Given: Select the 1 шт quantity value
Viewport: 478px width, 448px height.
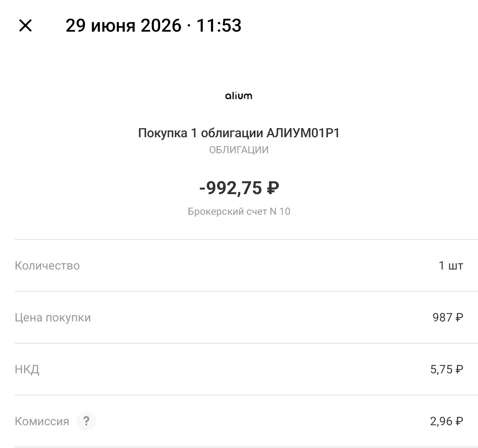Looking at the screenshot, I should (451, 266).
